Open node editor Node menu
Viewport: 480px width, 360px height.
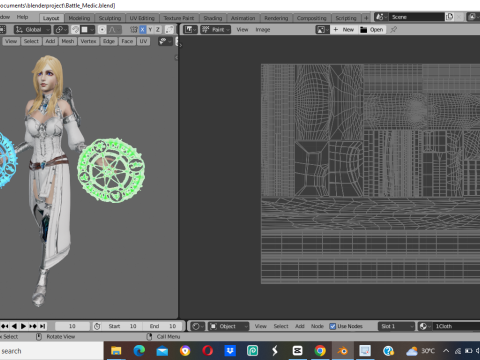click(317, 326)
